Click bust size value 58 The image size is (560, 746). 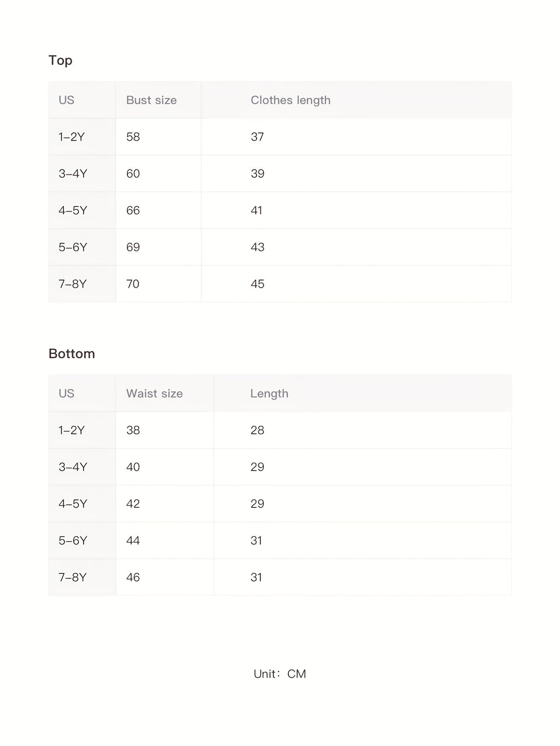tap(133, 137)
